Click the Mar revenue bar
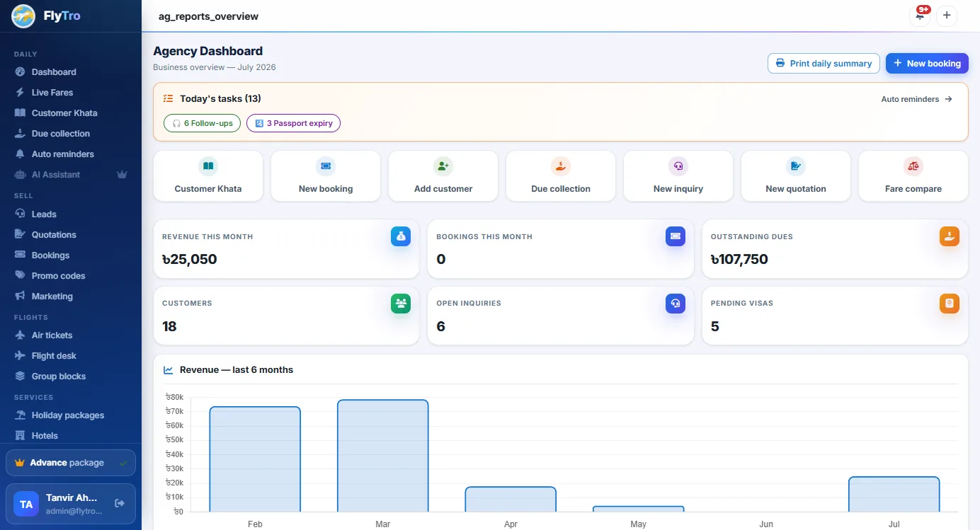Image resolution: width=980 pixels, height=530 pixels. [x=382, y=456]
